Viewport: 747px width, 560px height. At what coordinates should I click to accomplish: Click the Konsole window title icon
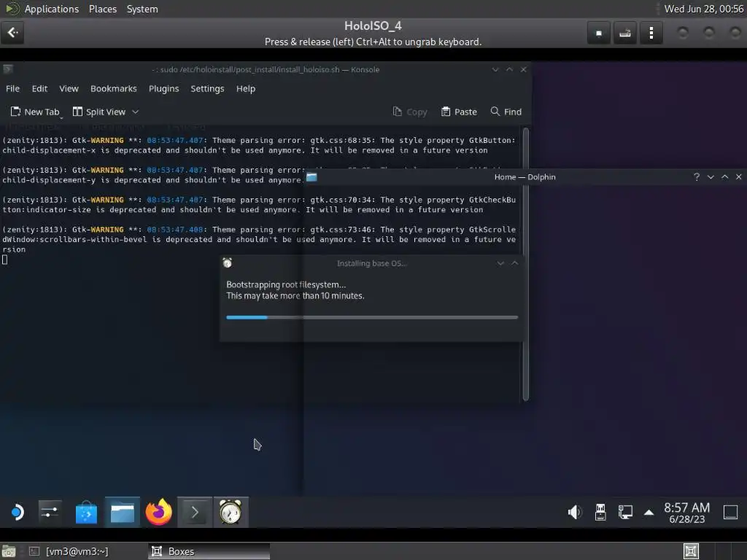pyautogui.click(x=7, y=69)
